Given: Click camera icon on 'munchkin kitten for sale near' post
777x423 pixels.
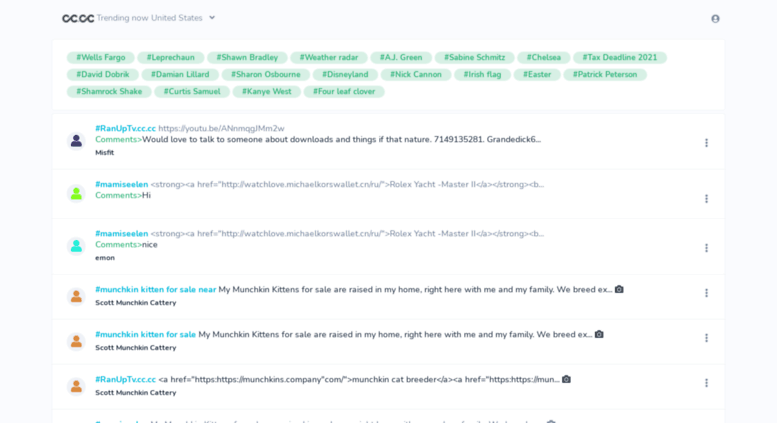Looking at the screenshot, I should click(x=619, y=289).
